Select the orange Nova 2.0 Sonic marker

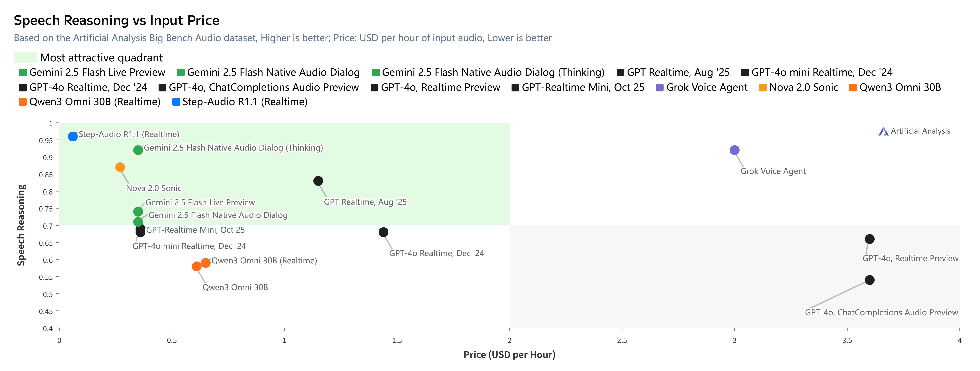click(x=120, y=167)
